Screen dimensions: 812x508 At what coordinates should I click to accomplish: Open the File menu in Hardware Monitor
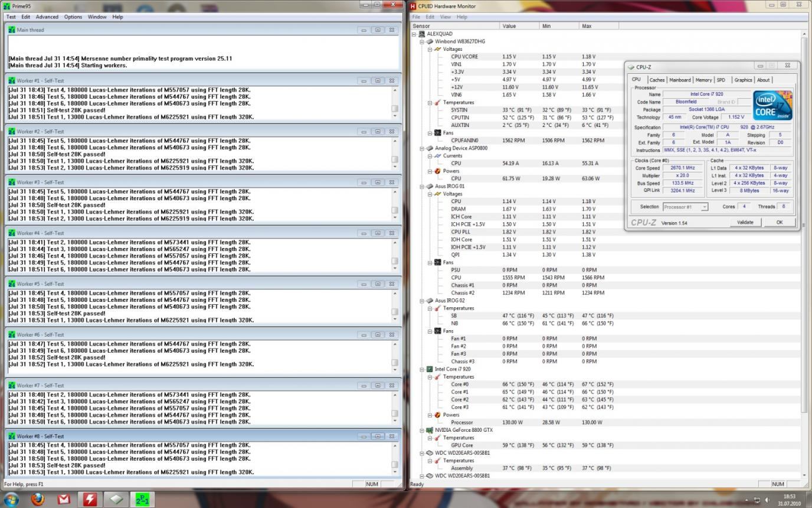coord(416,17)
